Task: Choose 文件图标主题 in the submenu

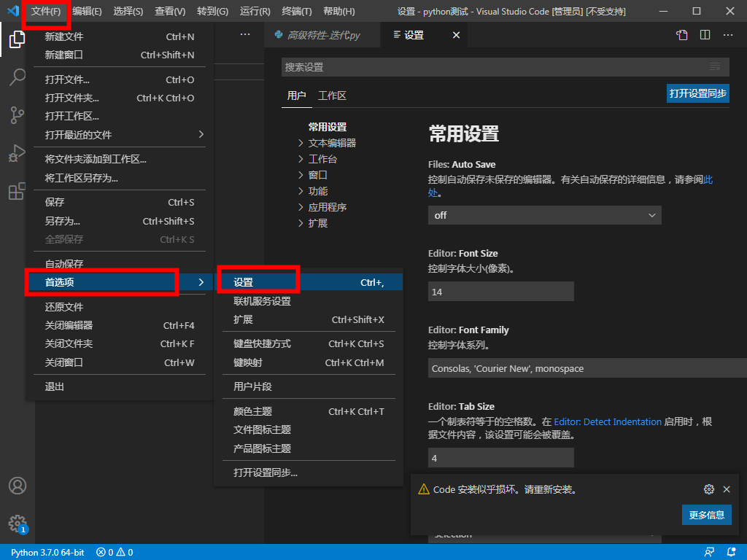Action: pos(309,430)
